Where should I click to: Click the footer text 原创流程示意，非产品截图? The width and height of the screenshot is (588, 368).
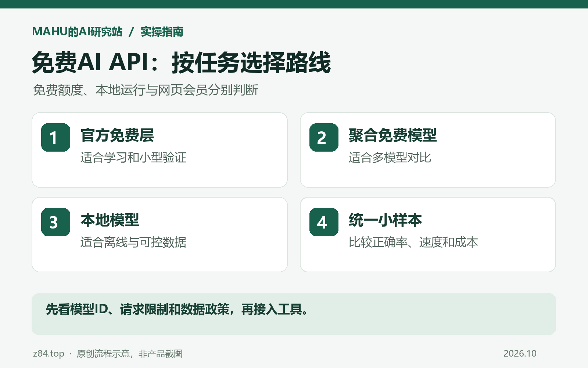129,354
